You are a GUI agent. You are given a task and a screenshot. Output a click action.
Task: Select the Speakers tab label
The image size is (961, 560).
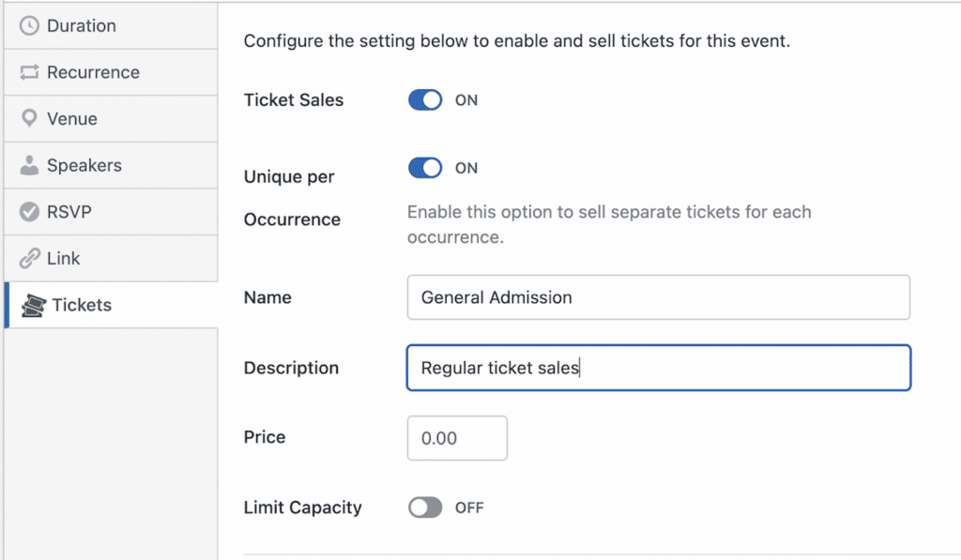pyautogui.click(x=84, y=165)
